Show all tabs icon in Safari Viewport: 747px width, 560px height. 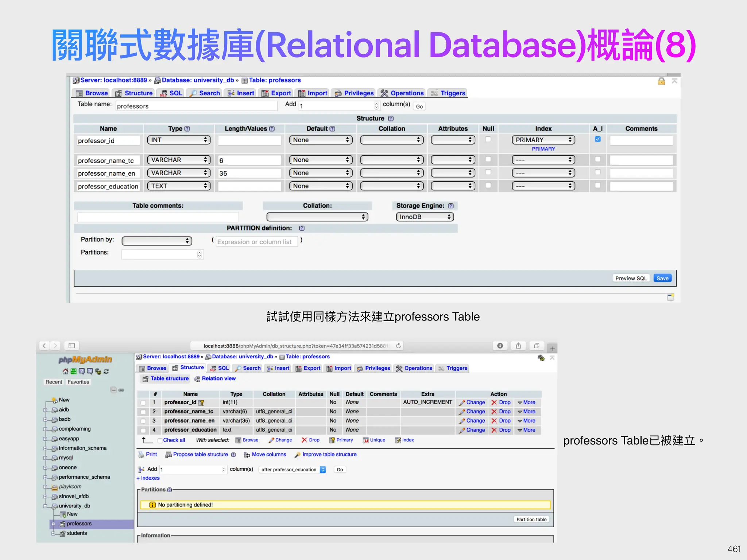(x=537, y=346)
